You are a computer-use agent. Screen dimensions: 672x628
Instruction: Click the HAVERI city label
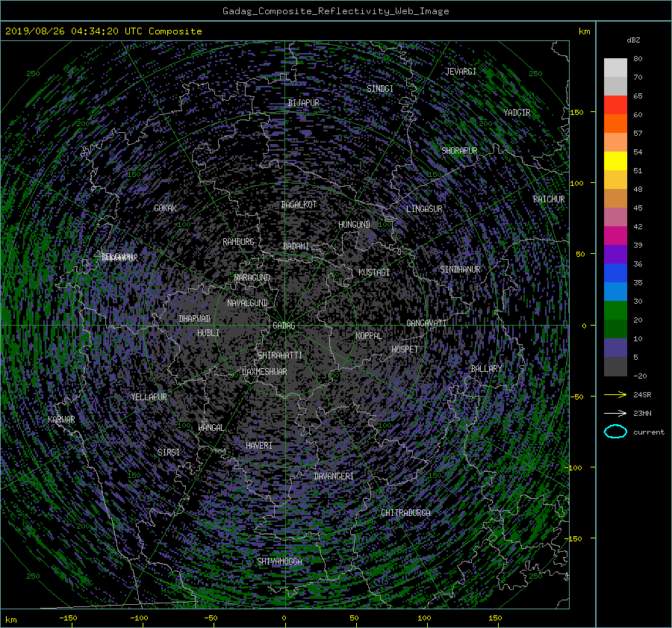tap(259, 446)
